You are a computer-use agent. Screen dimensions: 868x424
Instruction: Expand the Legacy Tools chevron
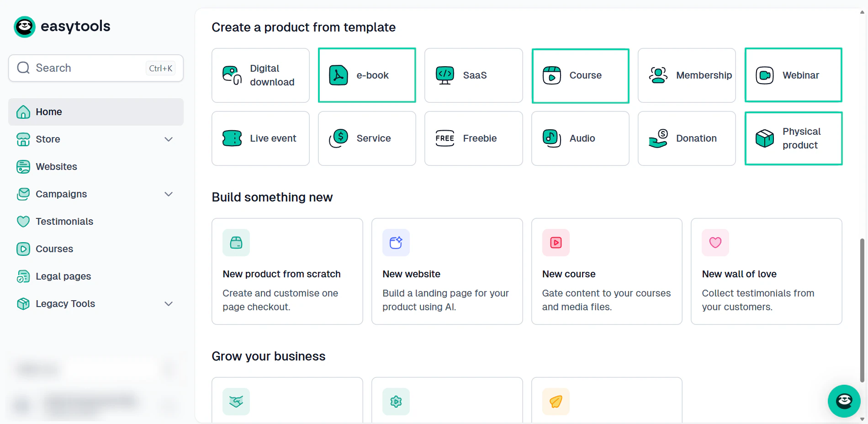pos(169,304)
